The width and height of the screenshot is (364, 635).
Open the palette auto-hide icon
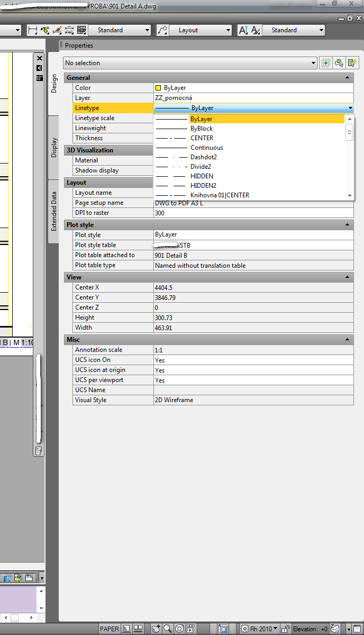point(39,68)
